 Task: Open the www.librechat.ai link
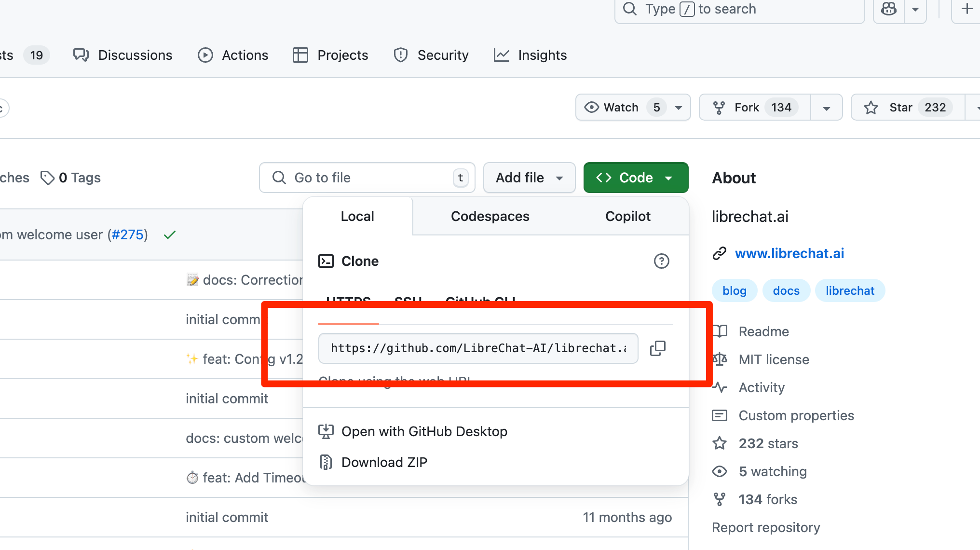pyautogui.click(x=789, y=253)
